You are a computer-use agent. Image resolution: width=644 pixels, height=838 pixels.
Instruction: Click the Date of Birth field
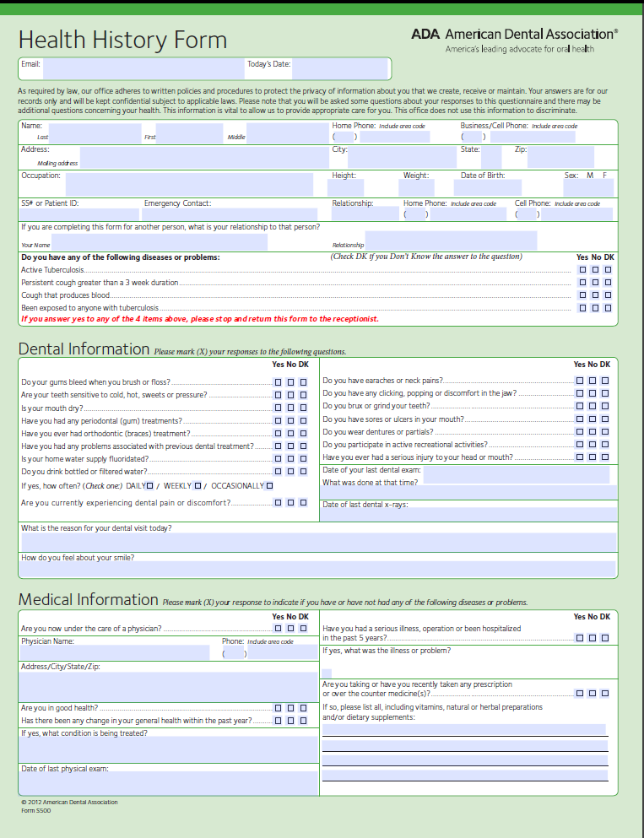(x=487, y=188)
